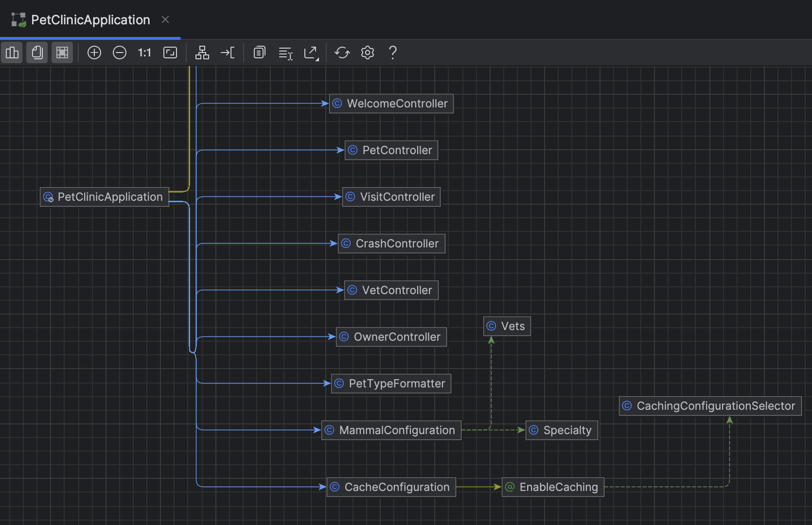This screenshot has height=525, width=812.
Task: Click the Zoom Out icon
Action: pos(119,52)
